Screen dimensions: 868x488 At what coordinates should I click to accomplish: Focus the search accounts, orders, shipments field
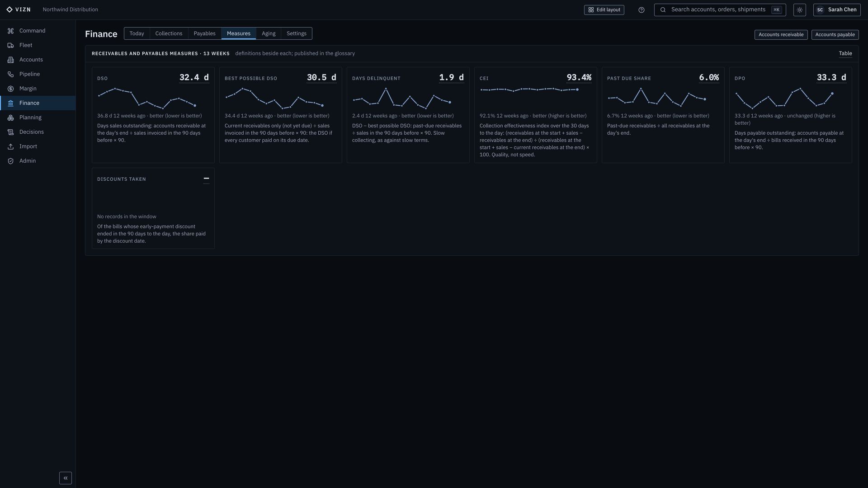point(720,10)
